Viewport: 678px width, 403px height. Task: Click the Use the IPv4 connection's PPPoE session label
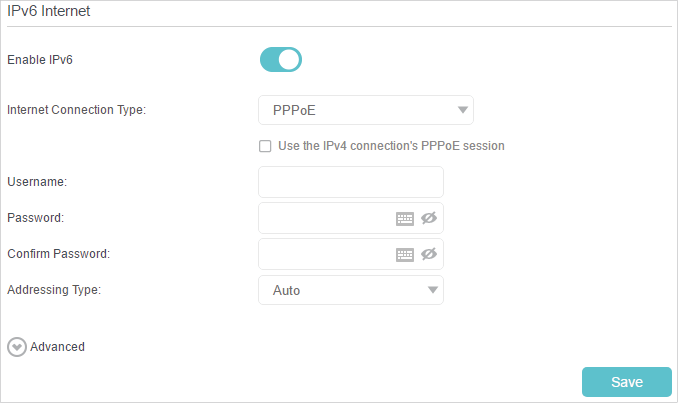point(391,146)
